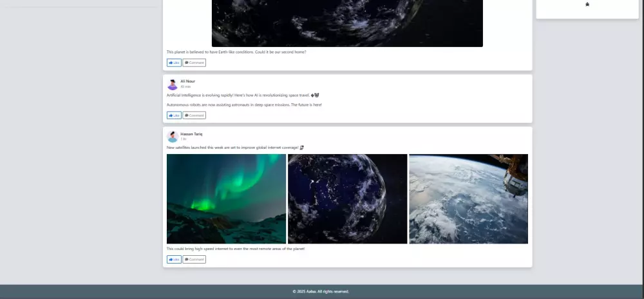Open the large planet image in the top post
644x299 pixels.
tap(348, 23)
